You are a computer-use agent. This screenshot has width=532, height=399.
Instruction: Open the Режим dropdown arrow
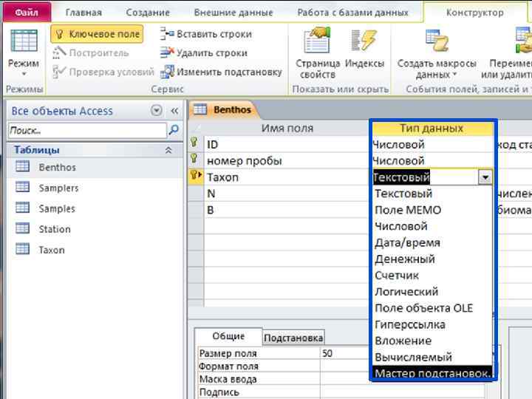pyautogui.click(x=24, y=74)
